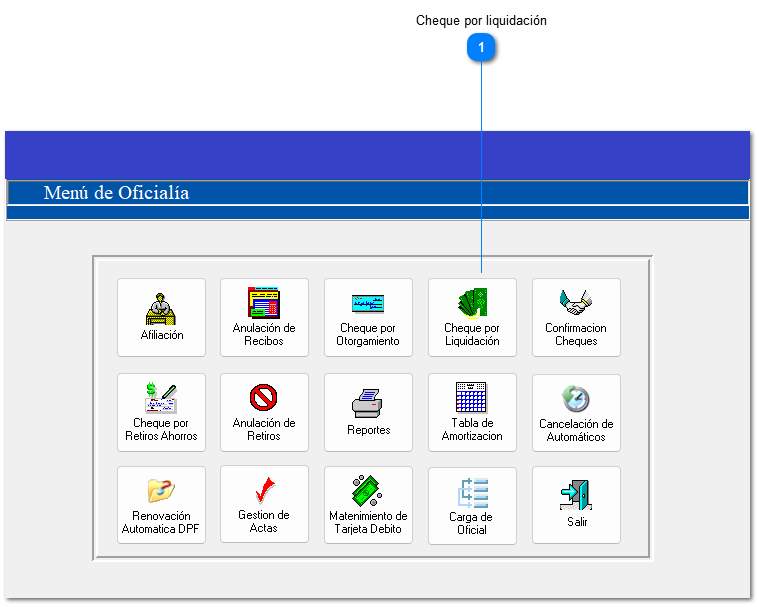The image size is (759, 607).
Task: Click the Cheque por liquidación annotation text
Action: tap(481, 20)
